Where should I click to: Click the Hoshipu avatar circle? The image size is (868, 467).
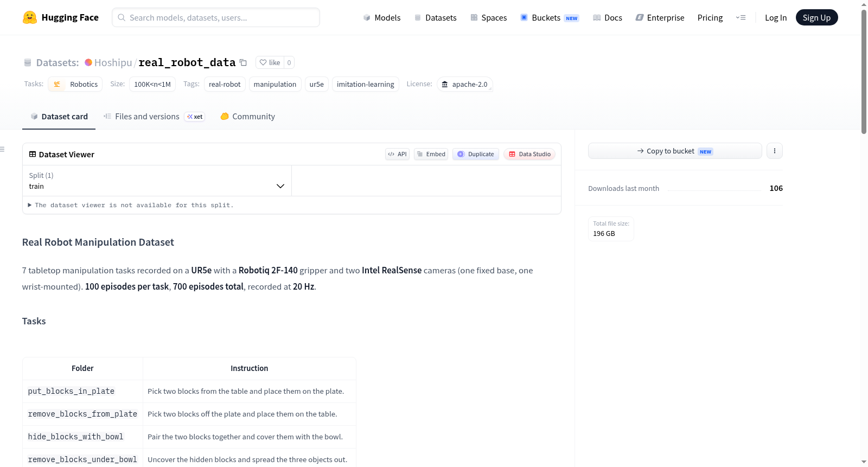pos(88,62)
